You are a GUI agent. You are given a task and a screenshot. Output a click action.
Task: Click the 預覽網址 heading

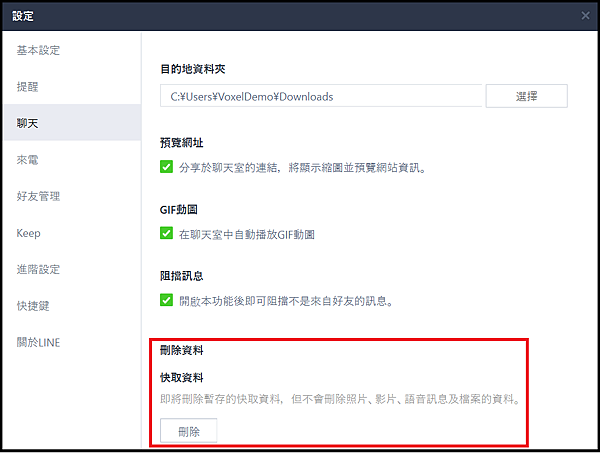pos(181,143)
